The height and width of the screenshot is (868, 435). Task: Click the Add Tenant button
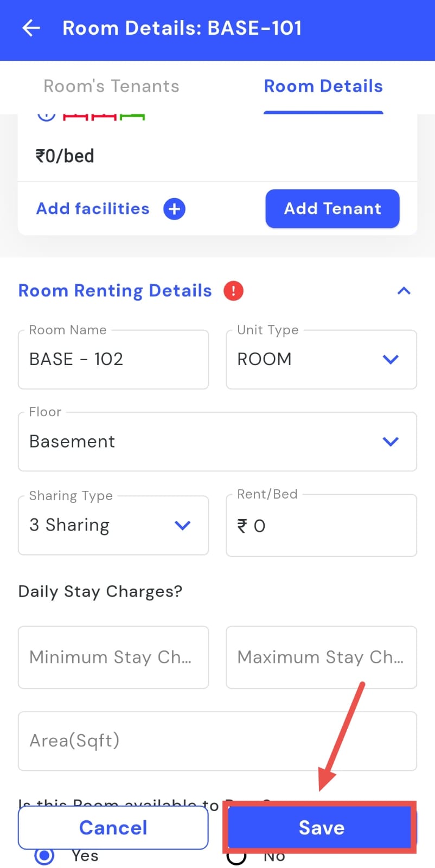(332, 209)
